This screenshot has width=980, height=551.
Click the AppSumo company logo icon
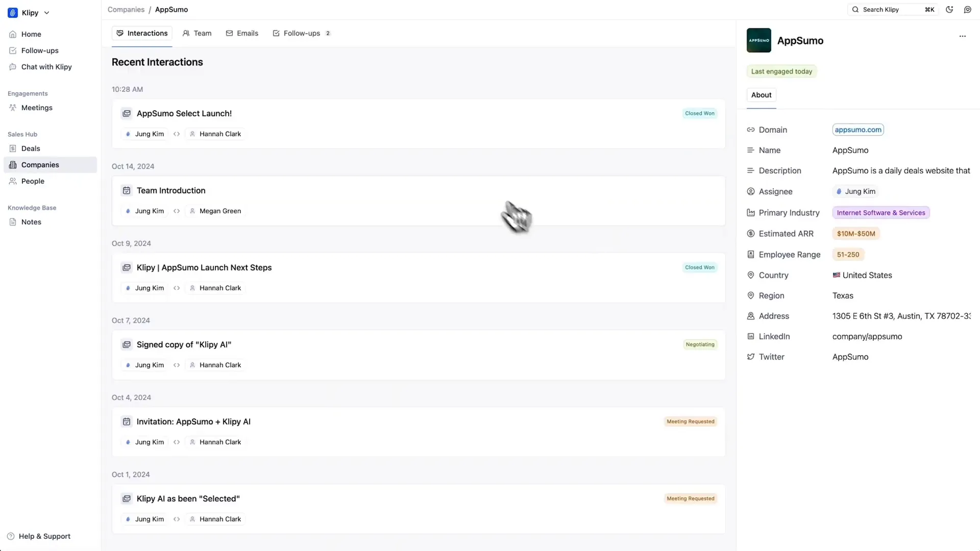coord(758,40)
